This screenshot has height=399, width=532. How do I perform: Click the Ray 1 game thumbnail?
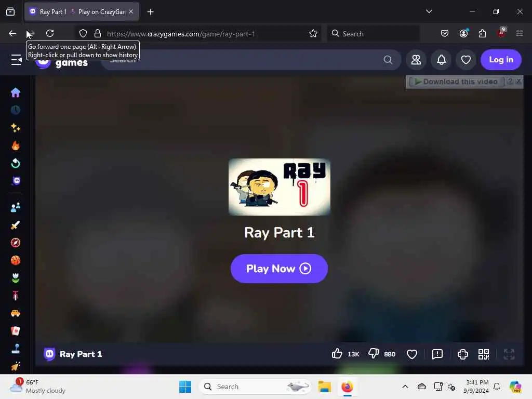pos(279,187)
